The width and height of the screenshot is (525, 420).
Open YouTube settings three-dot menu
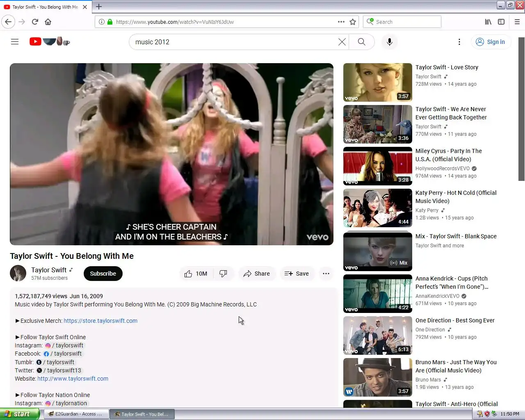coord(459,42)
